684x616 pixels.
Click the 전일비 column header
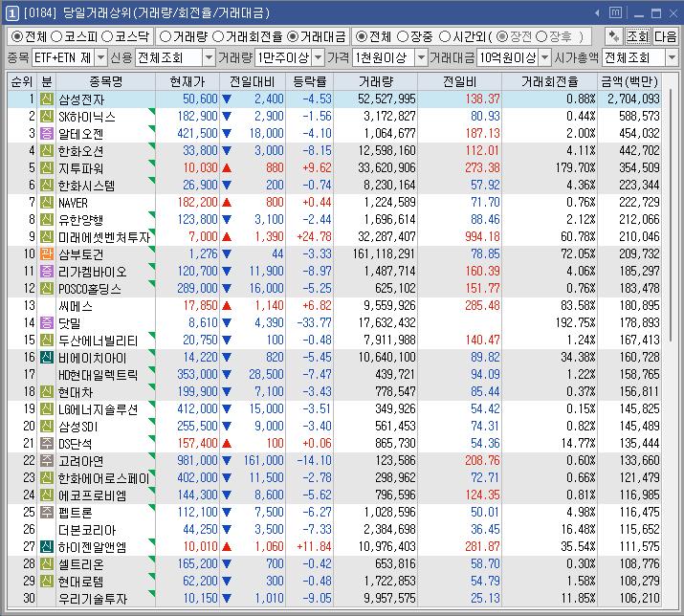pos(460,81)
